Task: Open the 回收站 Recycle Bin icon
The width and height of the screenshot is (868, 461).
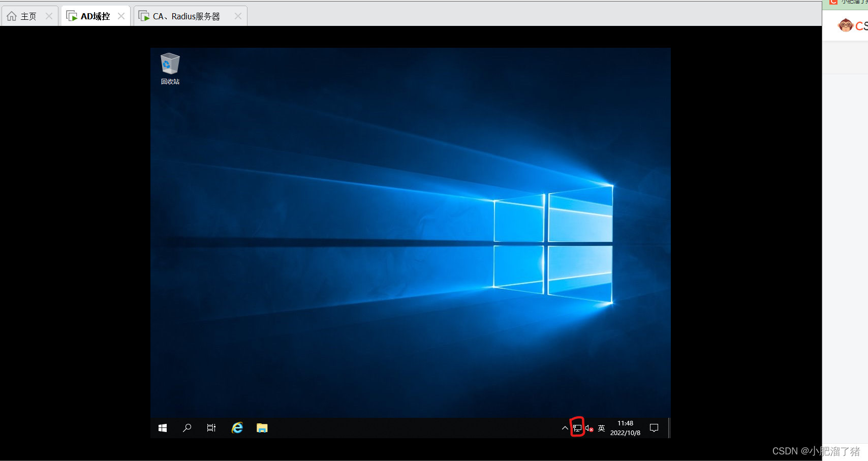Action: coord(170,69)
